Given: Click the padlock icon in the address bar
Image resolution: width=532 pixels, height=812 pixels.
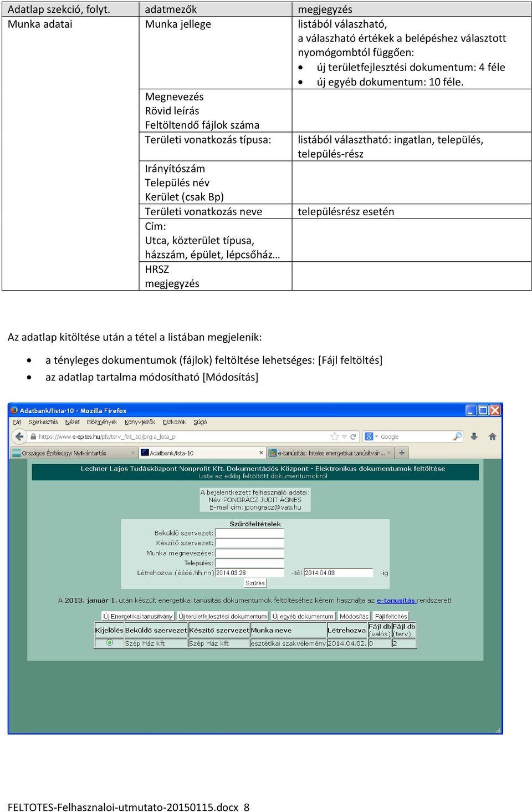Looking at the screenshot, I should (33, 437).
